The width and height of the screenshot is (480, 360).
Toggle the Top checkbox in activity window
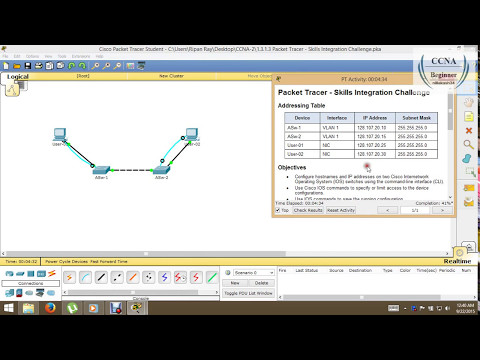pyautogui.click(x=278, y=210)
